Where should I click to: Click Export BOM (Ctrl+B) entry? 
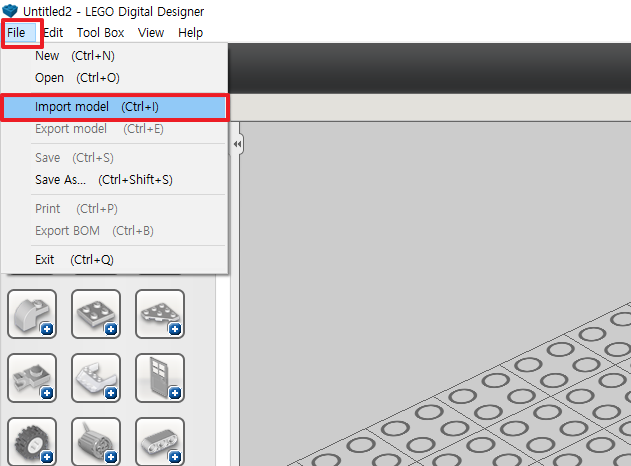coord(114,231)
